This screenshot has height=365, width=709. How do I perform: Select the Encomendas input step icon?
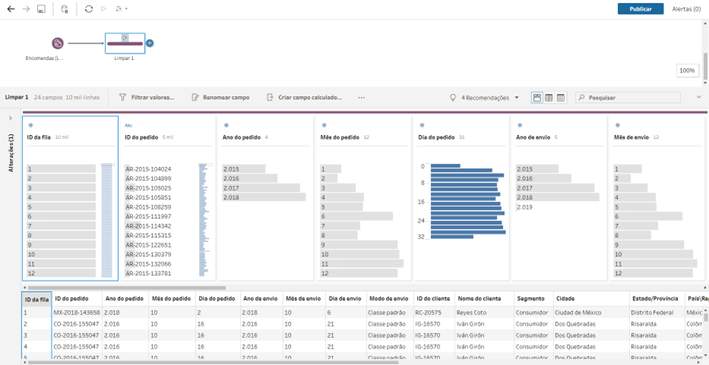coord(57,43)
